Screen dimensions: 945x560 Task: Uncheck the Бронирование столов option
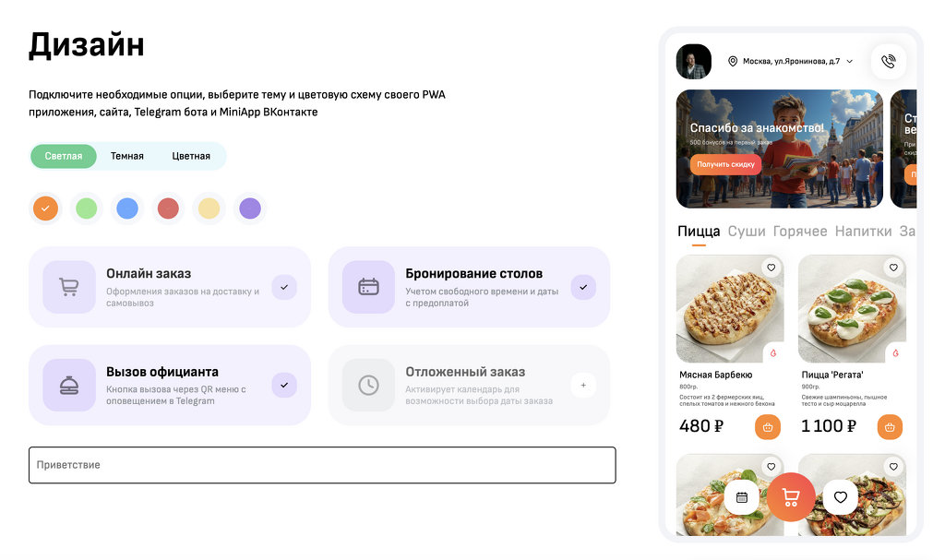[x=583, y=287]
